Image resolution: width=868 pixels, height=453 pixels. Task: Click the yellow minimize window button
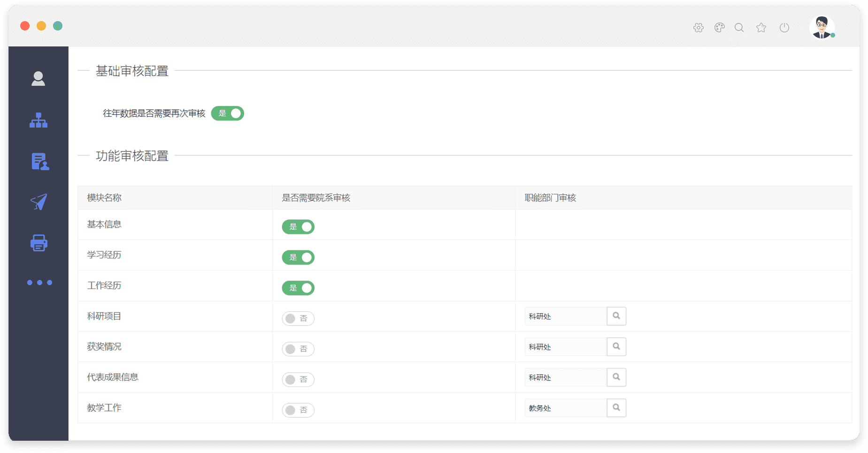click(41, 26)
